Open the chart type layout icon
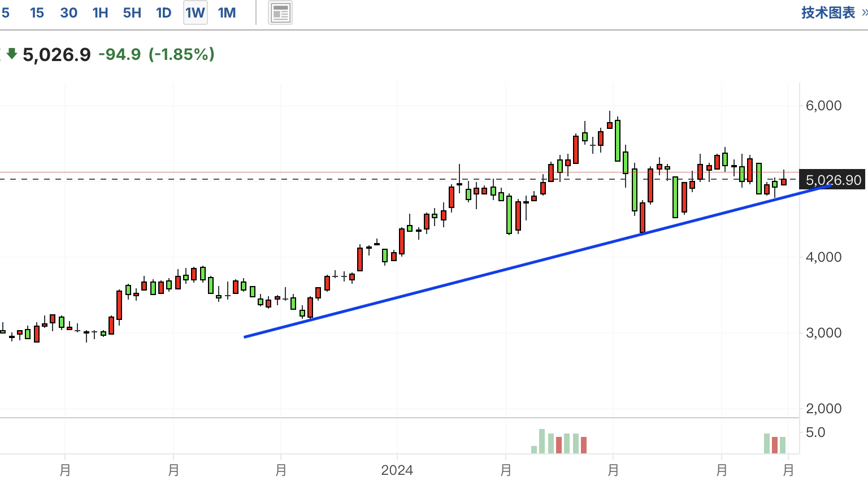The width and height of the screenshot is (868, 485). pyautogui.click(x=280, y=12)
